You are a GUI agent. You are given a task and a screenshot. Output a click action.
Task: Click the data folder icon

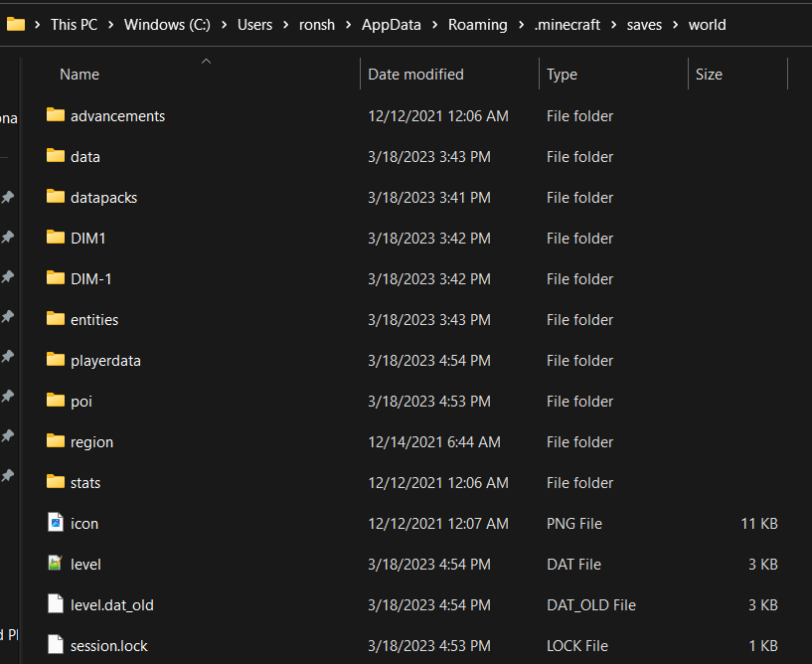click(x=56, y=155)
